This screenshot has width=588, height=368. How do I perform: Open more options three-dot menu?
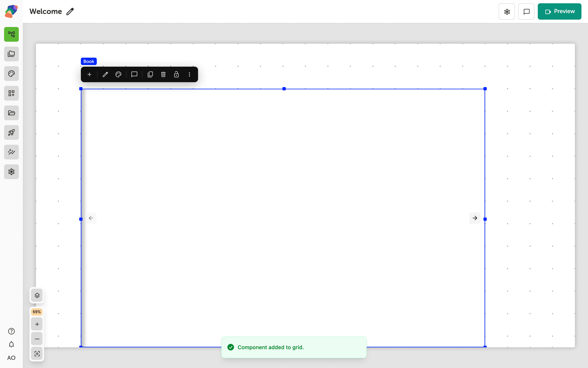point(189,74)
